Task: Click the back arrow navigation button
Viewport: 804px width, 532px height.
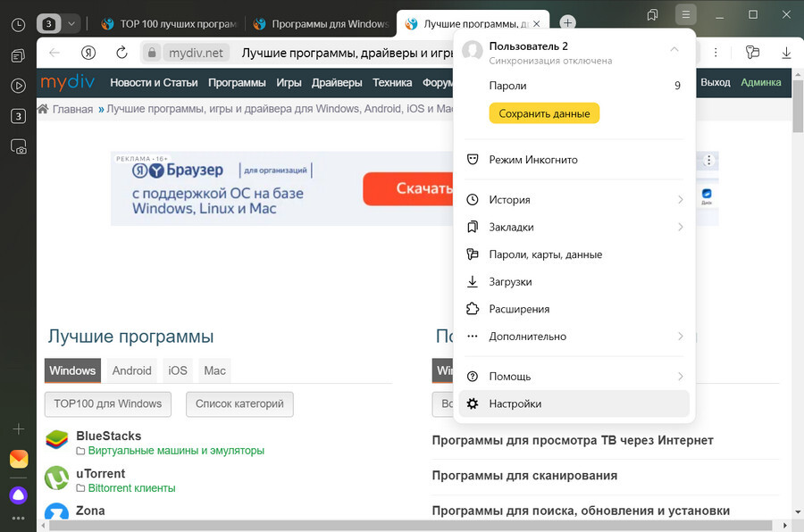Action: tap(54, 53)
